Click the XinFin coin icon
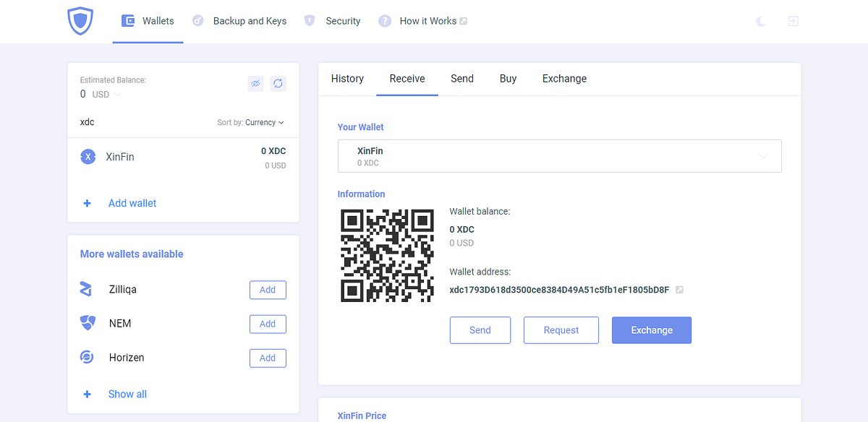 [x=88, y=157]
